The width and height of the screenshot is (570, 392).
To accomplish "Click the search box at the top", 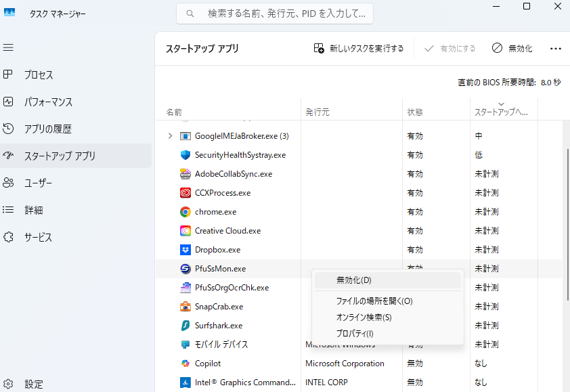I will (275, 14).
